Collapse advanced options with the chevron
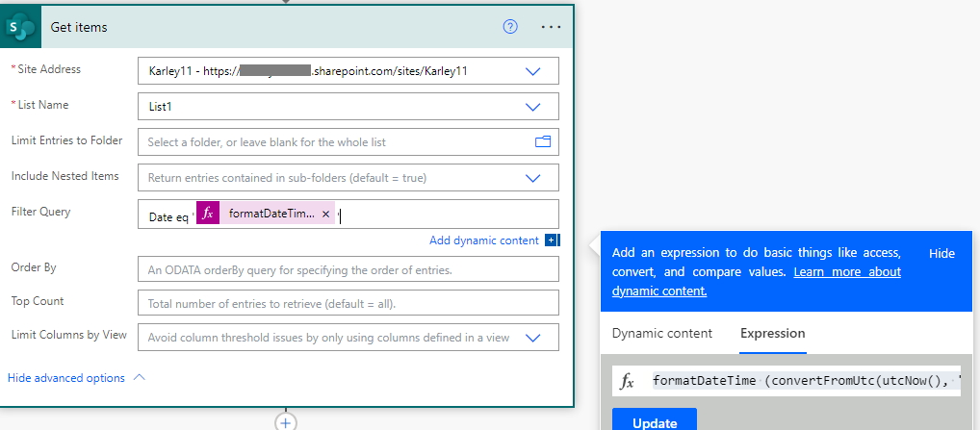The height and width of the screenshot is (430, 980). point(140,378)
